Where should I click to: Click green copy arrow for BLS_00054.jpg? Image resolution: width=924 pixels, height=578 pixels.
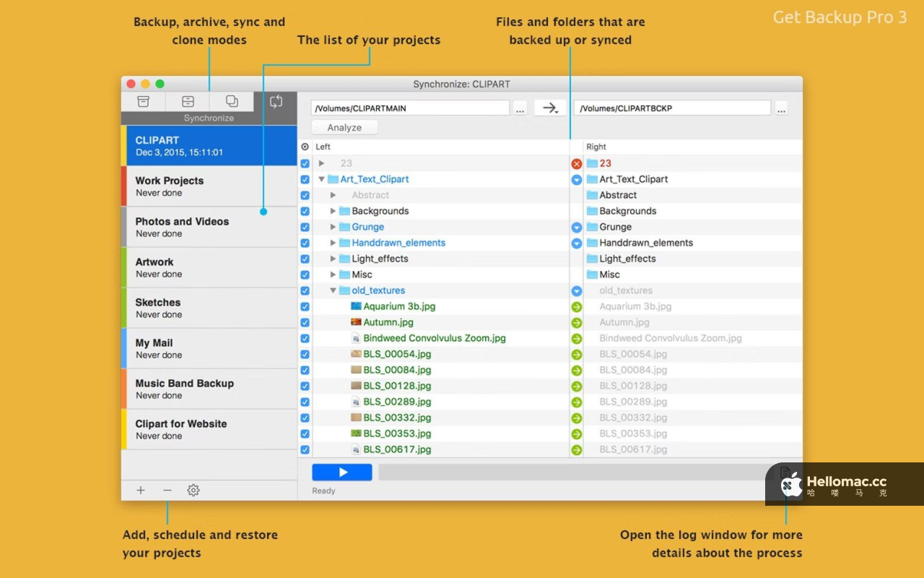(577, 355)
